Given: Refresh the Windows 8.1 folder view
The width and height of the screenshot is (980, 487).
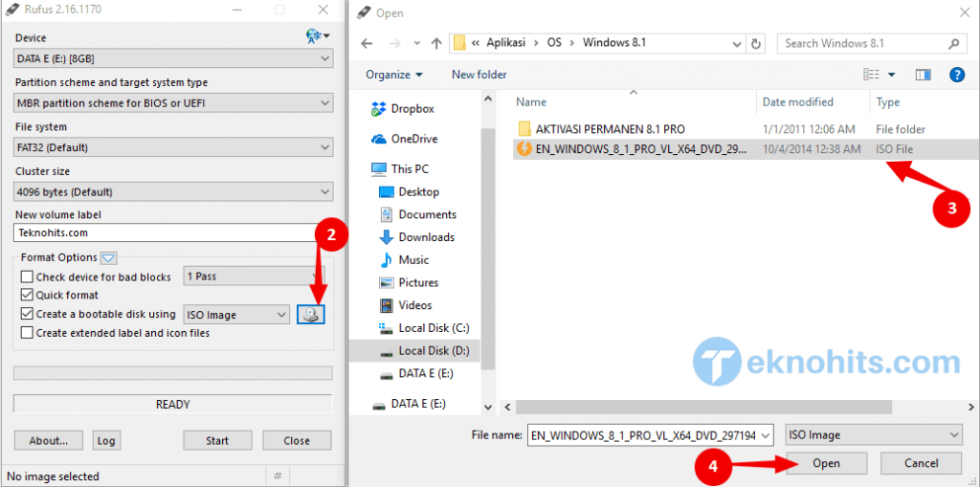Looking at the screenshot, I should (x=756, y=44).
